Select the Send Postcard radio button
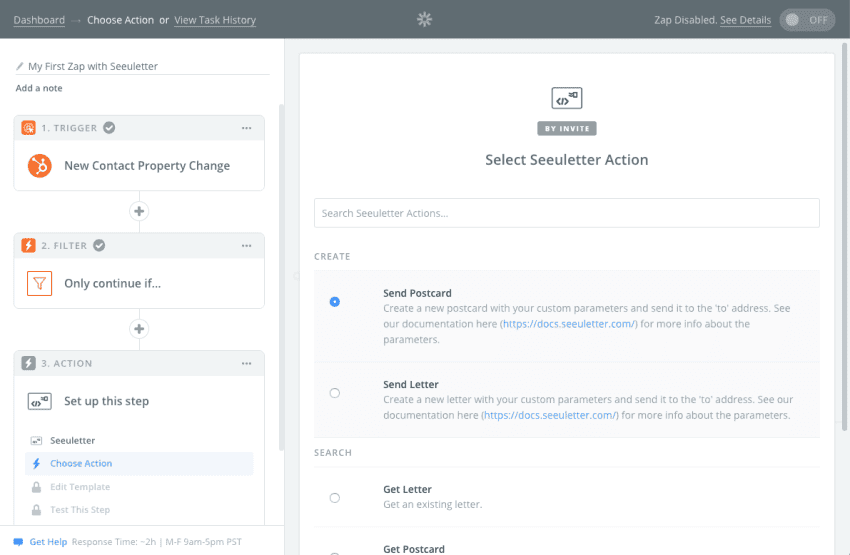This screenshot has height=555, width=850. coord(334,302)
